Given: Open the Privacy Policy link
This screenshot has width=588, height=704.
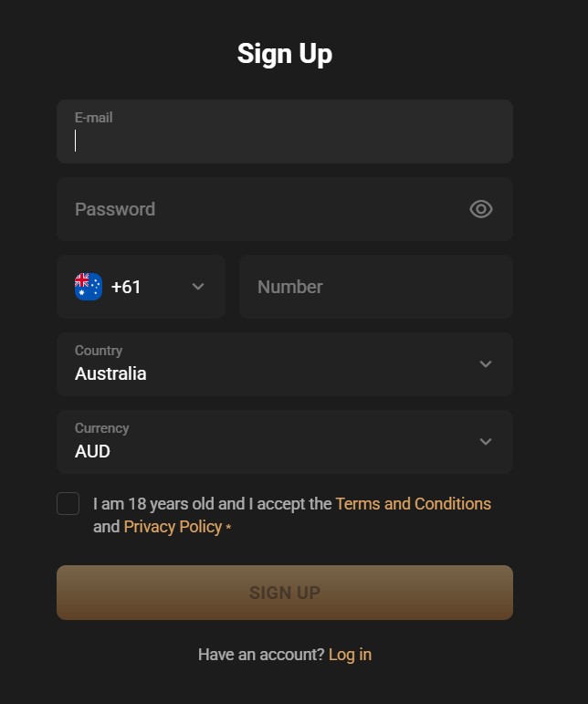Looking at the screenshot, I should click(173, 527).
